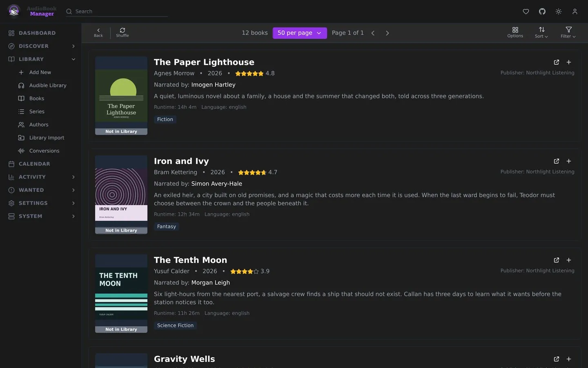Collapse the Library sidebar section
588x368 pixels.
pyautogui.click(x=41, y=59)
